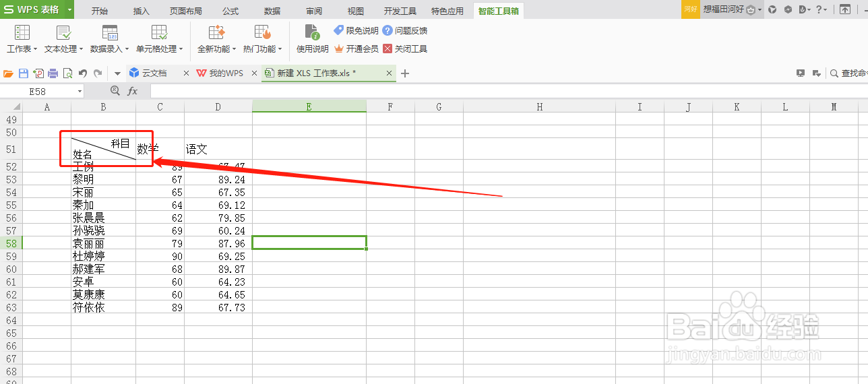Expand the cell name box dropdown

tap(80, 91)
